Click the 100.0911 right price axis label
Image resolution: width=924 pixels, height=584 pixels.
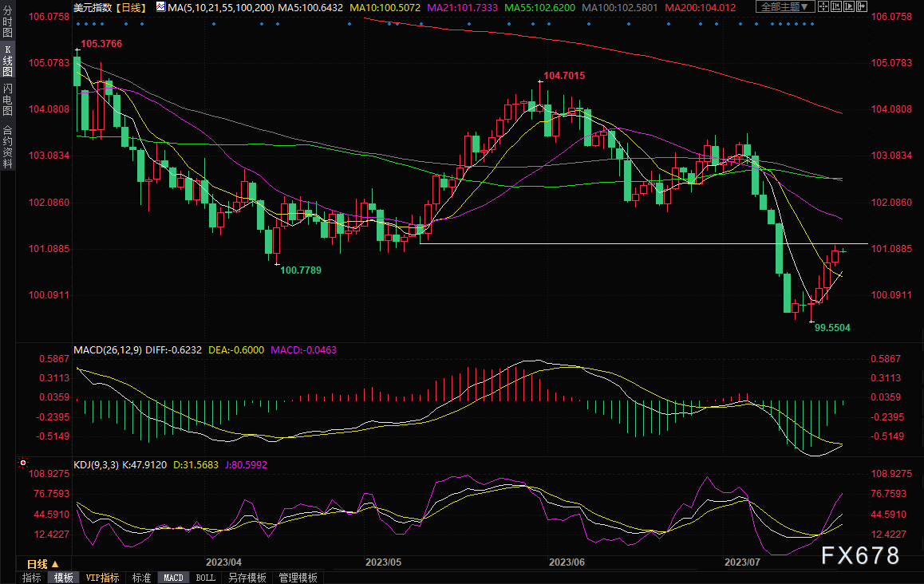pyautogui.click(x=891, y=294)
